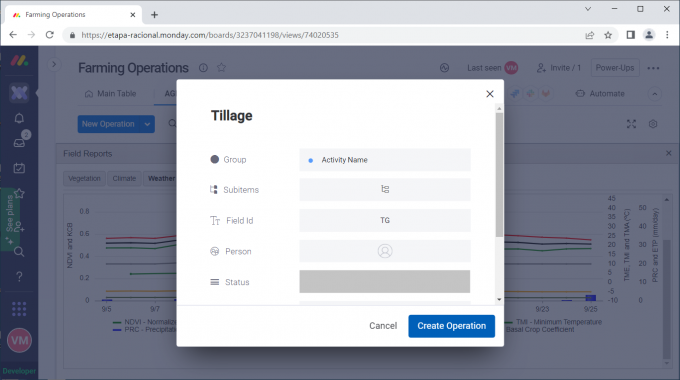This screenshot has width=680, height=380.
Task: Star the Farming Operations board
Action: coord(222,68)
